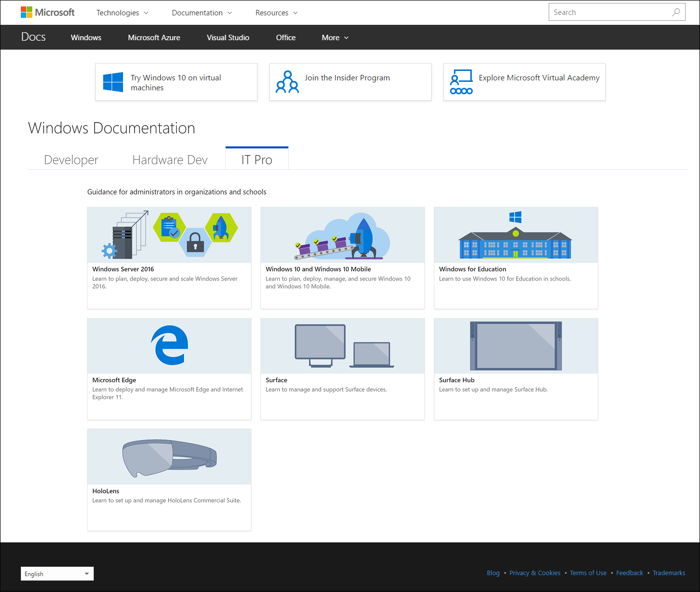Screen dimensions: 700x592
Task: Open the Windows Server 2016 documentation card
Action: tap(169, 258)
